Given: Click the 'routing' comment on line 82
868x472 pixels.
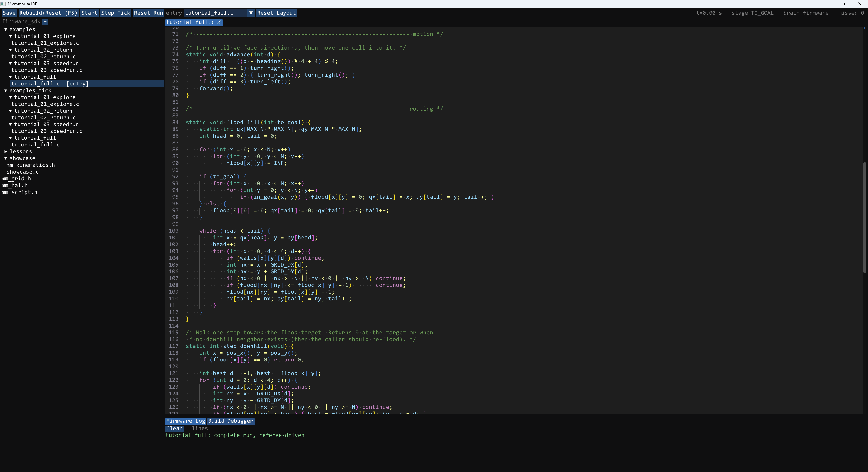Looking at the screenshot, I should [421, 109].
